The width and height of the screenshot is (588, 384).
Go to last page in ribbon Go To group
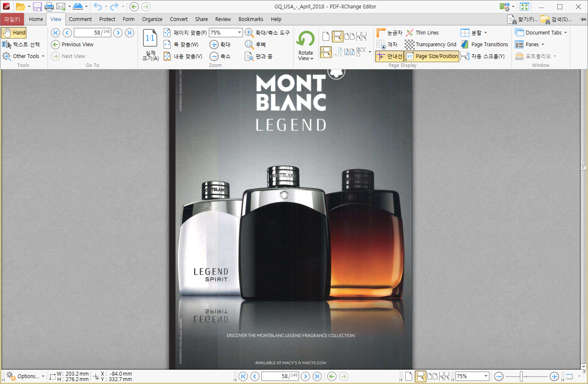(130, 32)
